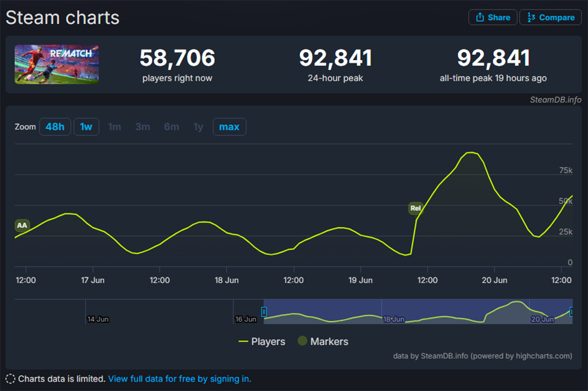Click the 14 Jun area in navigator
Screen dimensions: 588x391
click(x=98, y=319)
